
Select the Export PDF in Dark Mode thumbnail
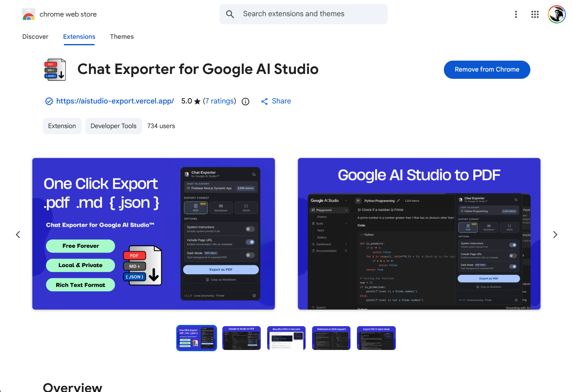tap(376, 338)
